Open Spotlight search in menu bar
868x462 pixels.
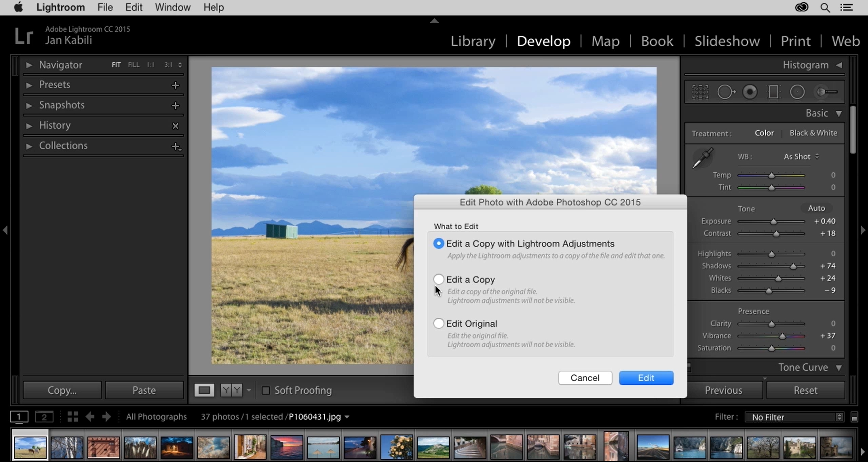click(825, 8)
